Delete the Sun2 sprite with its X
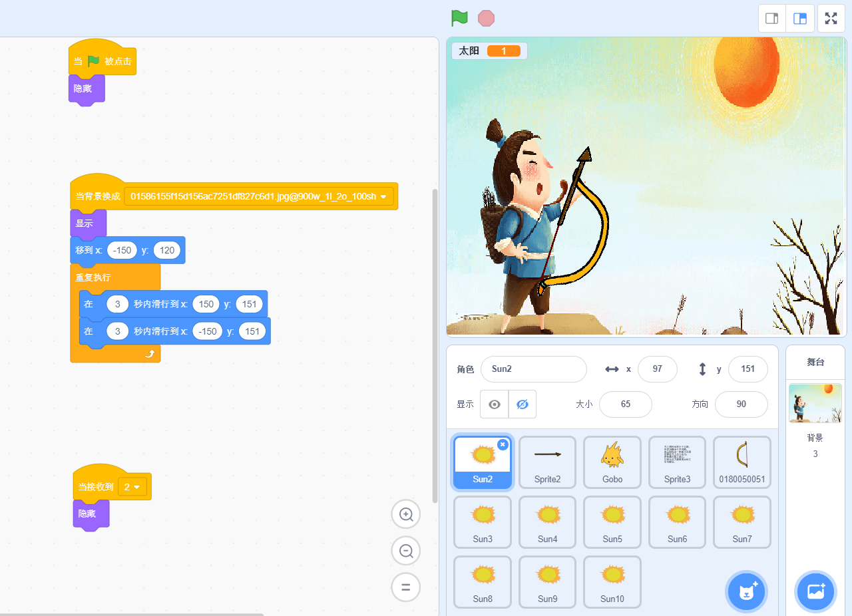This screenshot has width=852, height=616. click(x=503, y=444)
